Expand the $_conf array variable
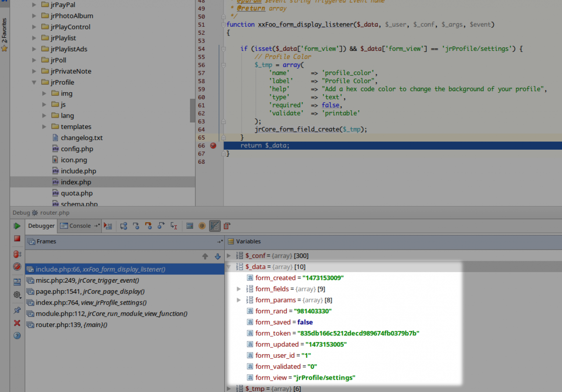The image size is (562, 392). point(229,255)
